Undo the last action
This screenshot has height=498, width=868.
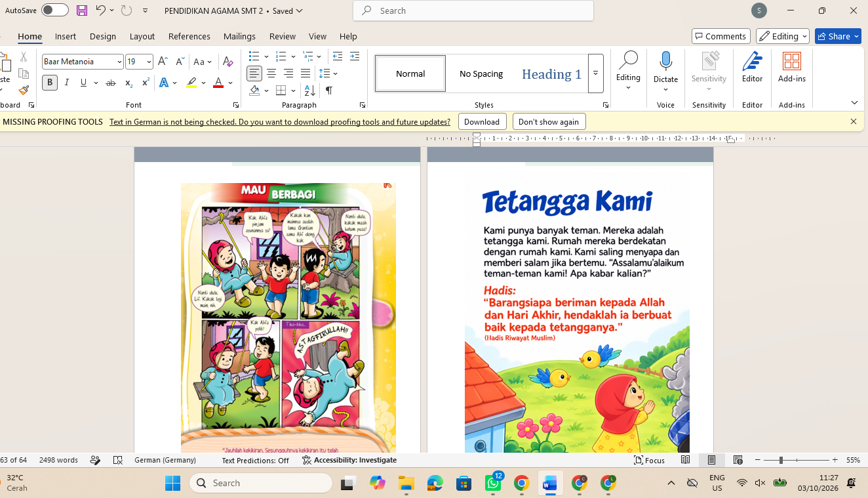tap(100, 10)
